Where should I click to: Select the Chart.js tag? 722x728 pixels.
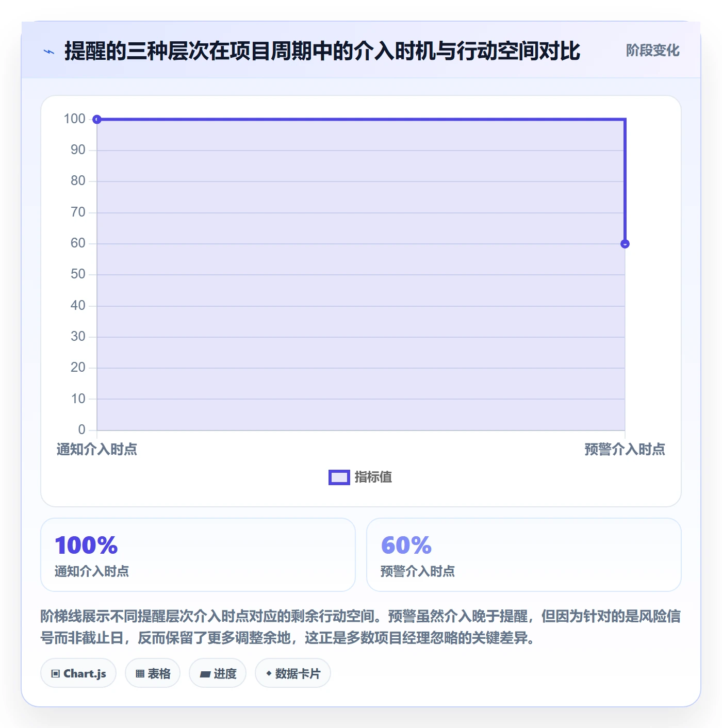click(78, 673)
